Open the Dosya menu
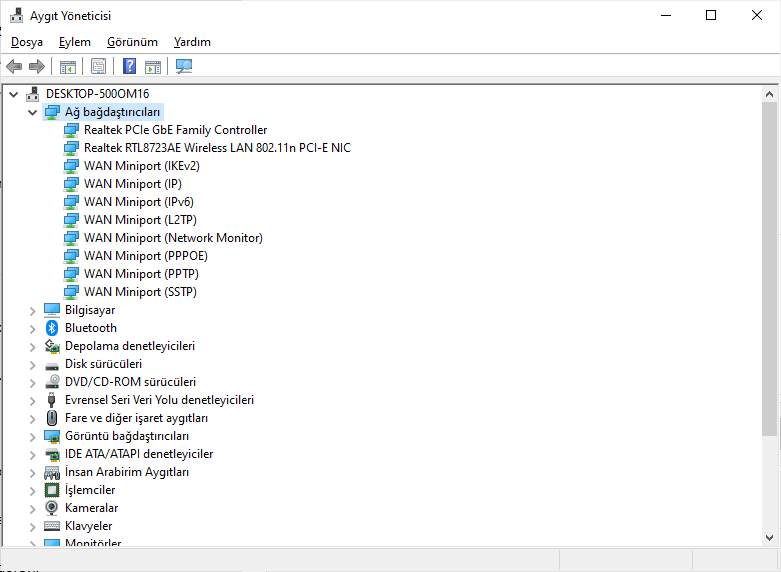Image resolution: width=781 pixels, height=572 pixels. point(27,42)
